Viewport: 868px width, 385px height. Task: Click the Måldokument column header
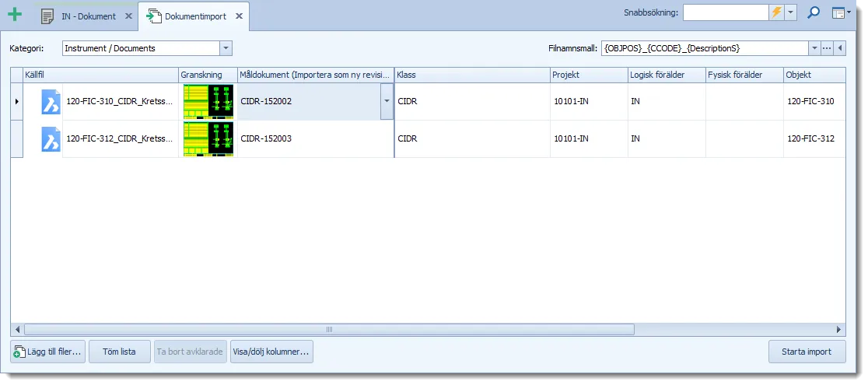coord(316,75)
